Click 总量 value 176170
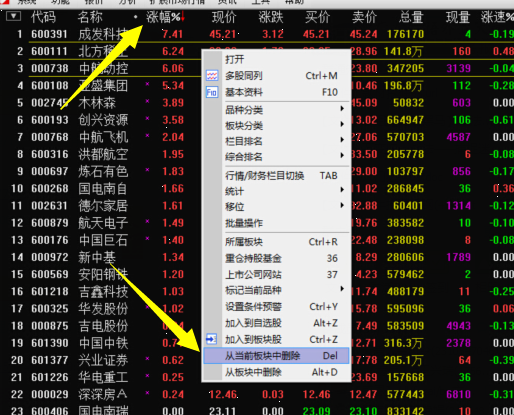514x415 pixels. [406, 34]
